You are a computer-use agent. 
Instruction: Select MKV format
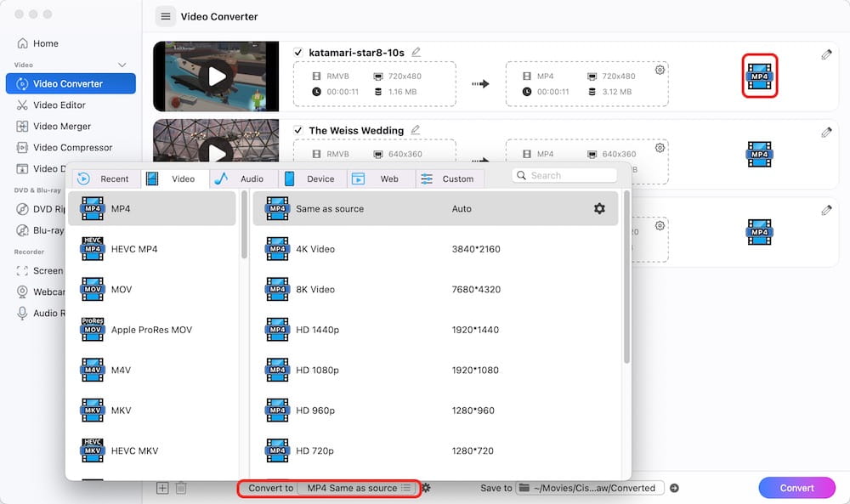point(152,411)
